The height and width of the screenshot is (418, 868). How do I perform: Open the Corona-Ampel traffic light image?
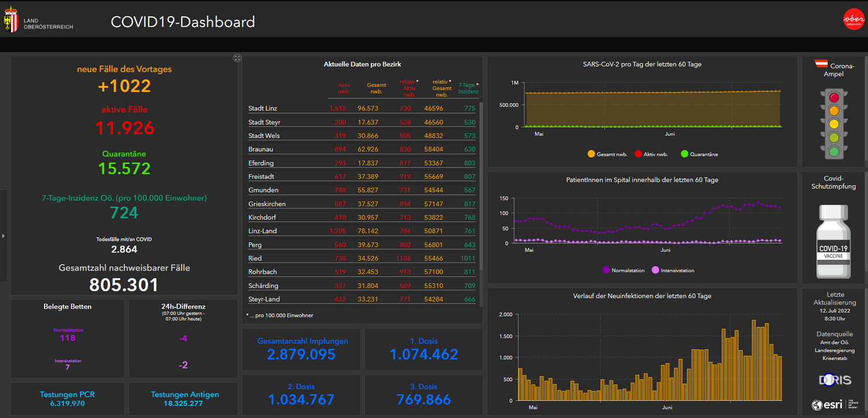pyautogui.click(x=833, y=124)
